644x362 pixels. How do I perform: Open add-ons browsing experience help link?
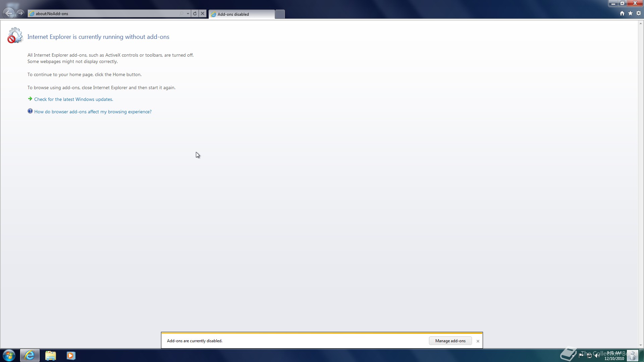tap(93, 112)
